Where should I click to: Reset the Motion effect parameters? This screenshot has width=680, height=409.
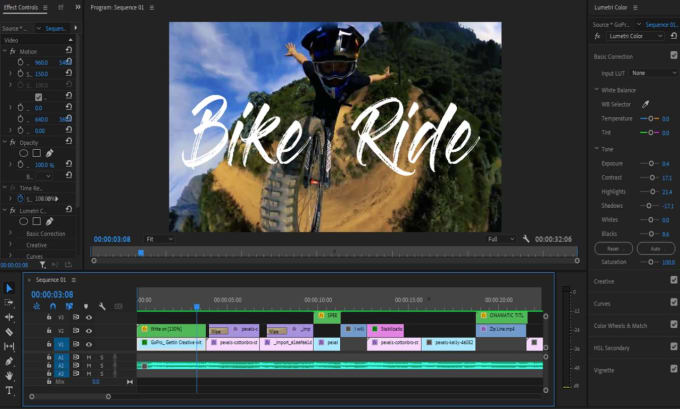pos(69,51)
